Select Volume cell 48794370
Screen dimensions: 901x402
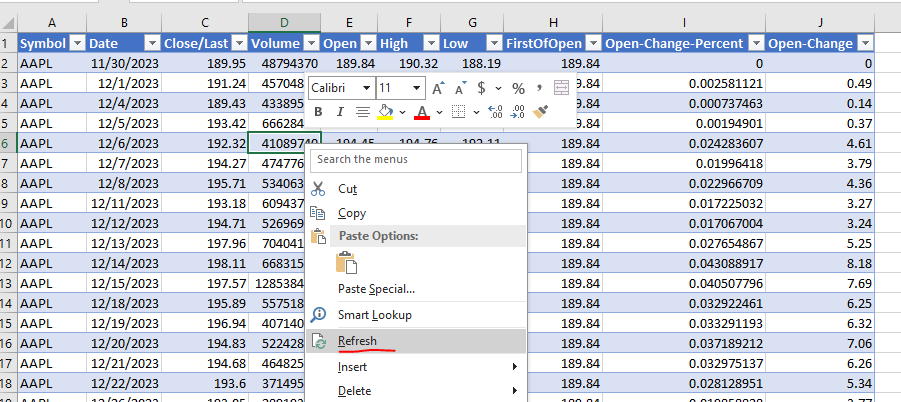pyautogui.click(x=284, y=63)
